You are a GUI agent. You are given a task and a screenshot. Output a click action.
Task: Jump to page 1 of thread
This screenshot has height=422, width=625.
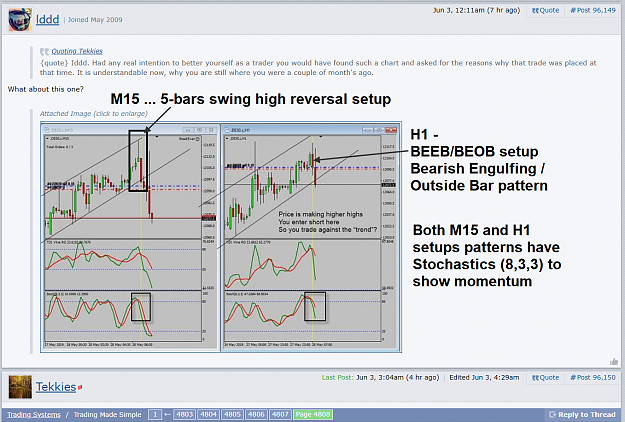(x=155, y=414)
